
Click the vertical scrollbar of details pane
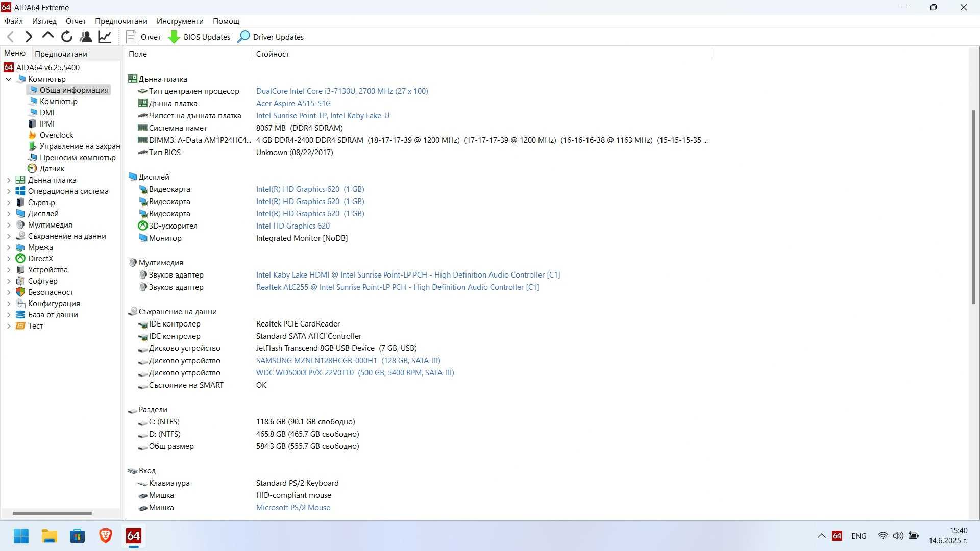click(974, 207)
